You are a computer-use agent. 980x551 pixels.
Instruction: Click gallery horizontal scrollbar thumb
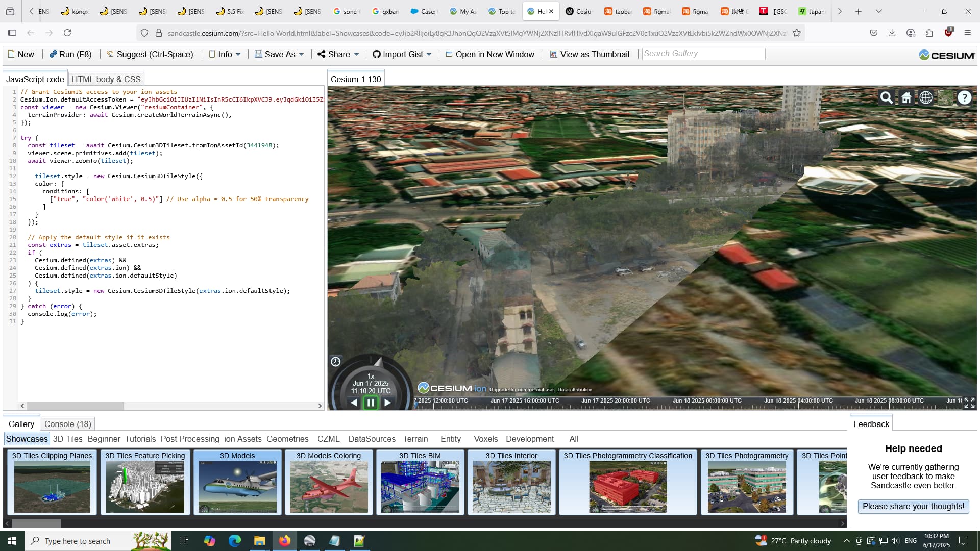click(x=37, y=523)
